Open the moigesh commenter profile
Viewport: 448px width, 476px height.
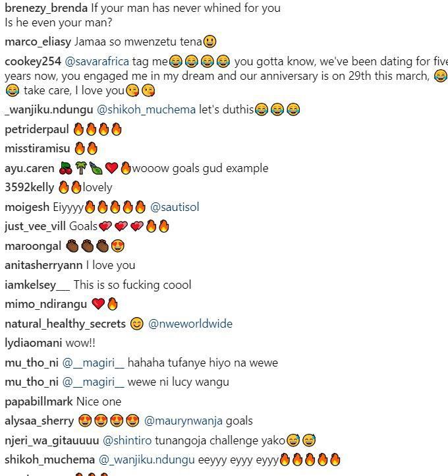click(x=27, y=207)
